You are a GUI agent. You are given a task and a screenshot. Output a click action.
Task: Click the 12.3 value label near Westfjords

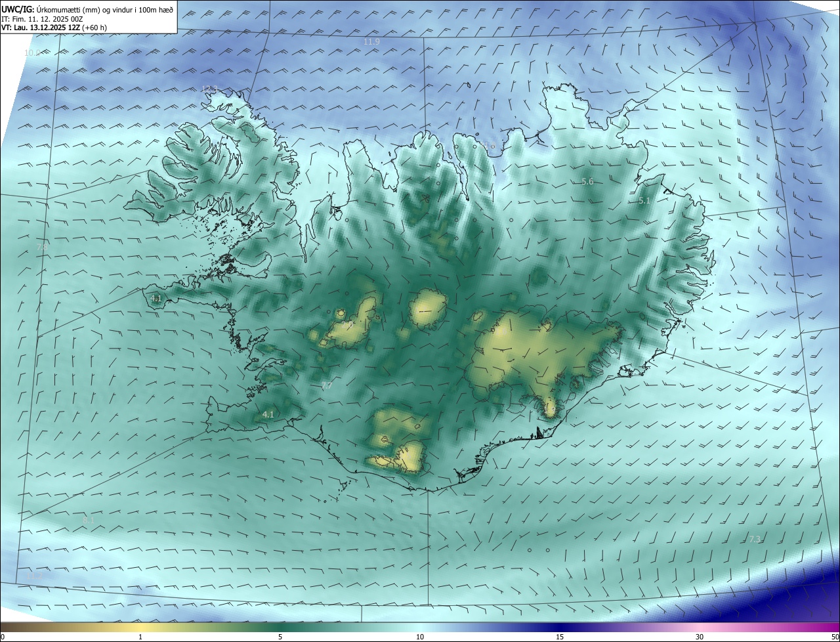click(209, 89)
